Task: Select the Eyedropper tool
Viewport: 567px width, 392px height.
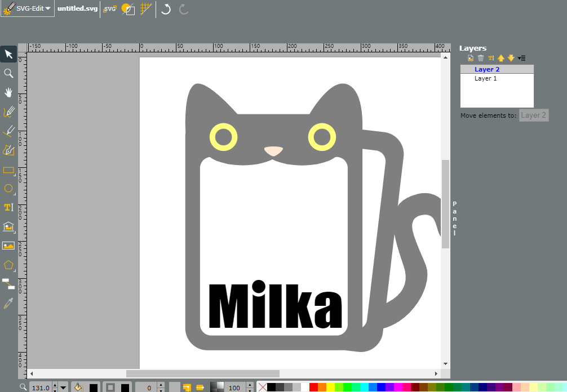Action: point(8,303)
